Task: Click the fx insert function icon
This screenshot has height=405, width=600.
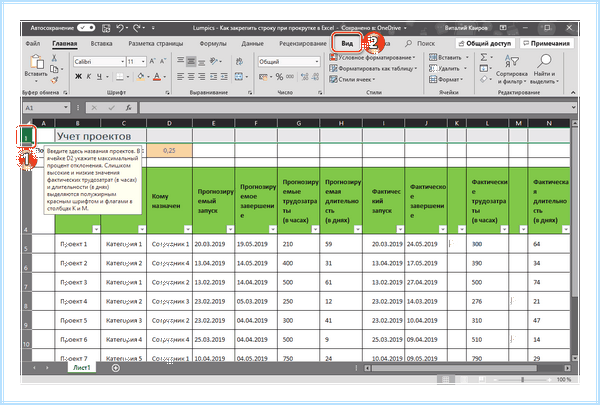Action: tap(129, 108)
